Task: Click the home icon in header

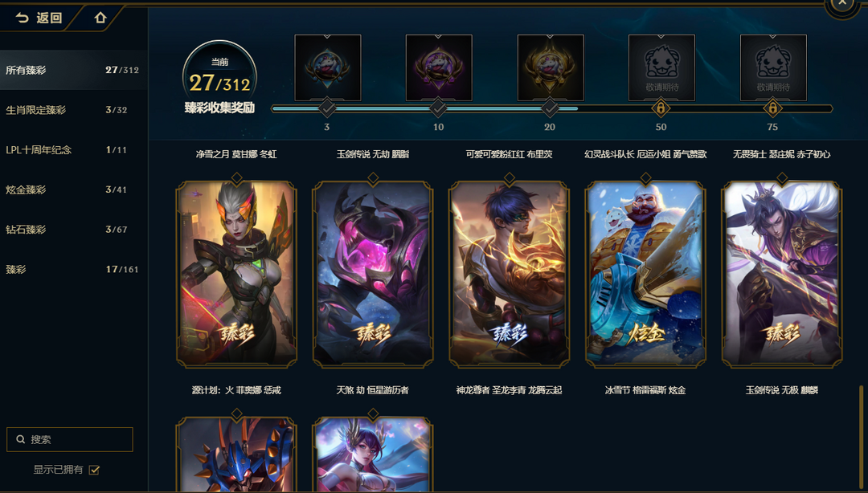Action: click(x=100, y=18)
